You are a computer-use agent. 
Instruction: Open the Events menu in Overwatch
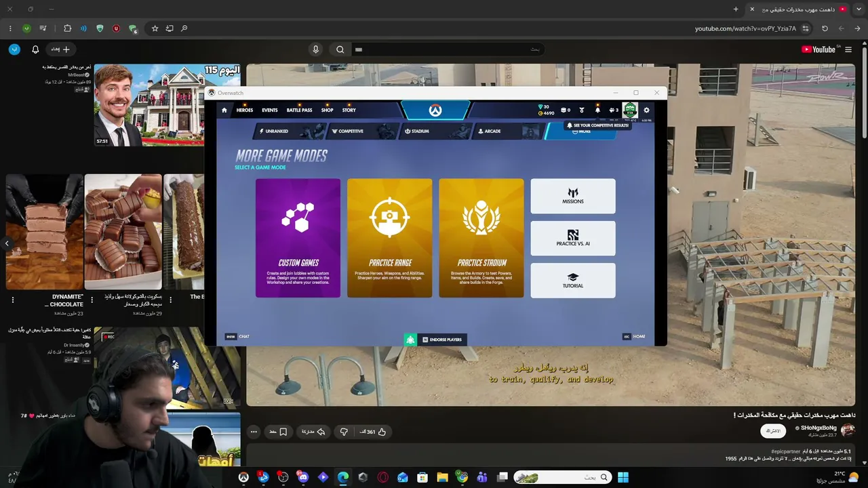point(270,110)
